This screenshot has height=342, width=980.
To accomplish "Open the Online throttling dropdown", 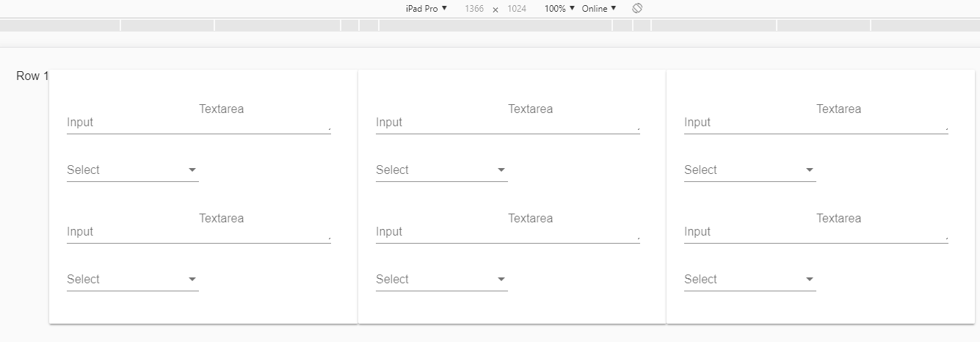I will coord(599,9).
